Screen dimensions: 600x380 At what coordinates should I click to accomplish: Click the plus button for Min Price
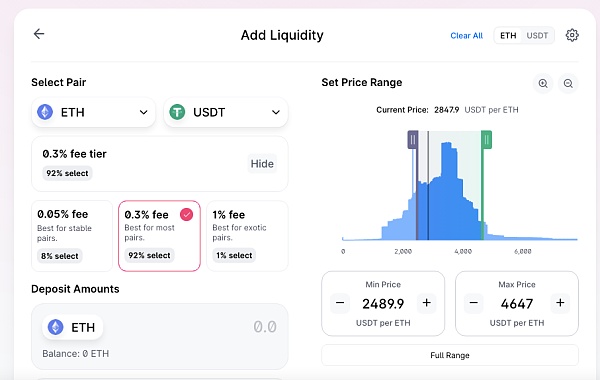click(x=427, y=303)
